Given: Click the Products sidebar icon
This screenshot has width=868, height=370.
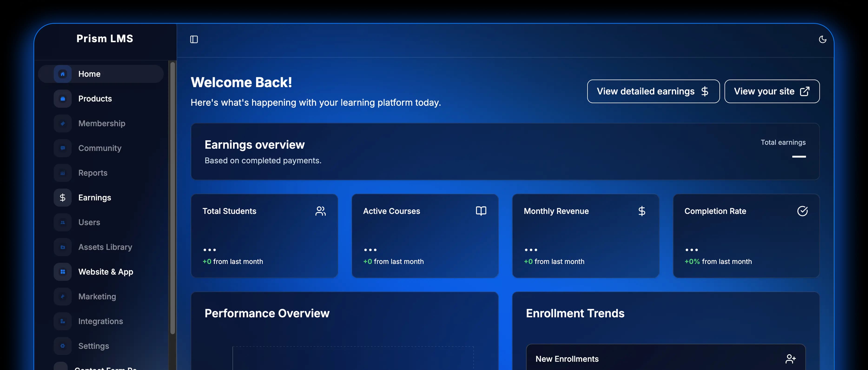Looking at the screenshot, I should pos(63,98).
